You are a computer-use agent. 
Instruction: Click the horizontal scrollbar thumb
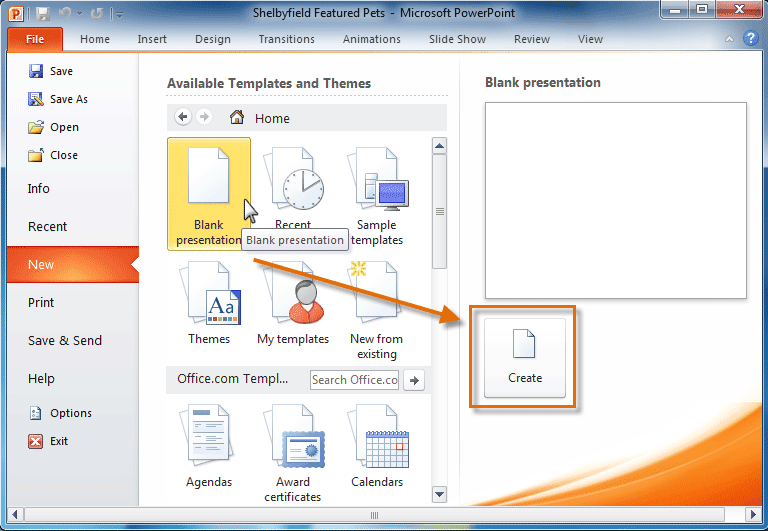tap(374, 515)
